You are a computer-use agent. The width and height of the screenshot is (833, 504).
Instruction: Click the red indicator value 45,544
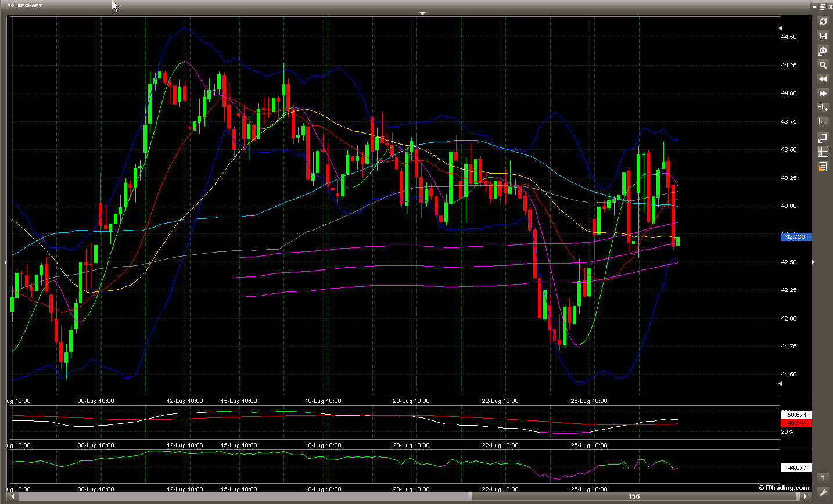click(796, 423)
